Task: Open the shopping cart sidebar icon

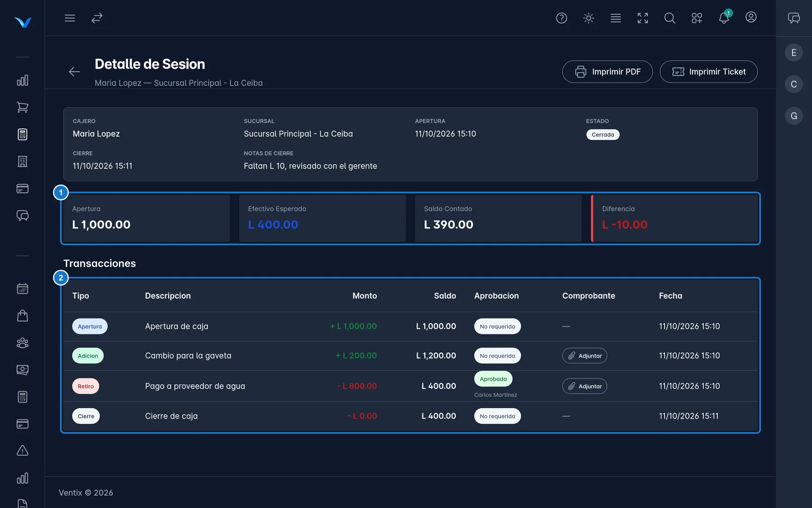Action: point(23,107)
